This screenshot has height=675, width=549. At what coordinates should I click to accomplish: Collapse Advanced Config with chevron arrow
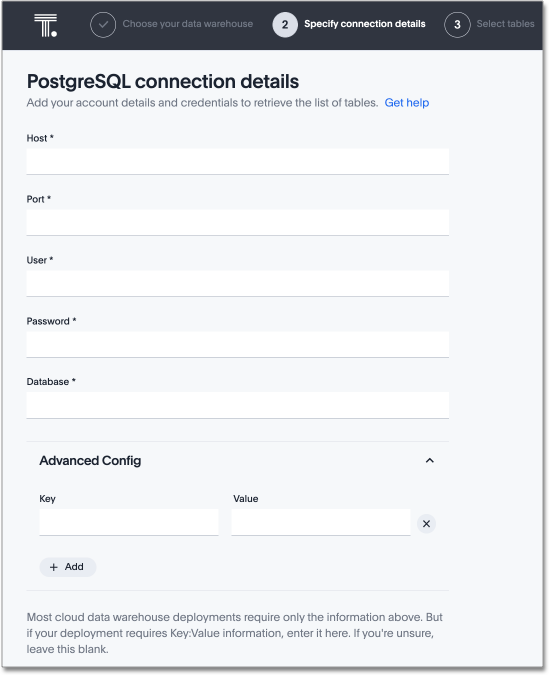pos(430,461)
